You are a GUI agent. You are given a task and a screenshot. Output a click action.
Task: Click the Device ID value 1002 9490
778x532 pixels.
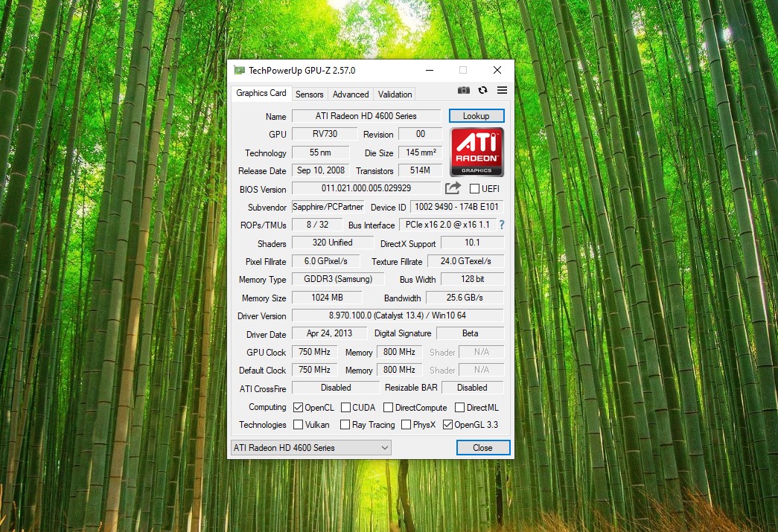456,207
